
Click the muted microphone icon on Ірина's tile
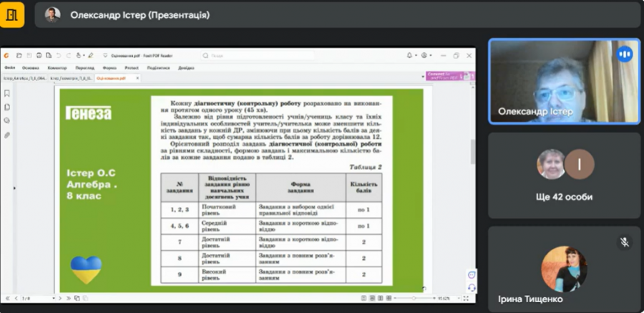tap(624, 242)
